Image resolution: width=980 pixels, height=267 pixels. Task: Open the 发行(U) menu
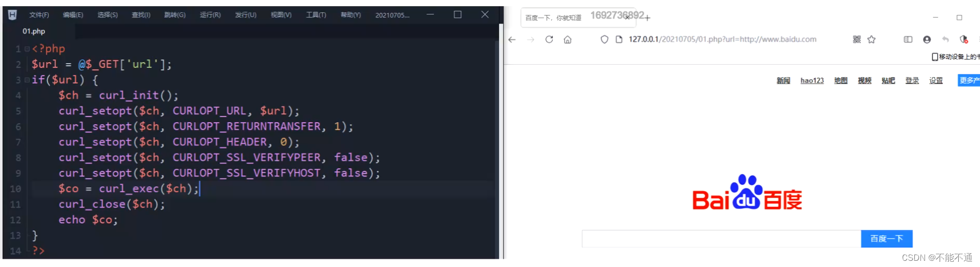pyautogui.click(x=246, y=15)
